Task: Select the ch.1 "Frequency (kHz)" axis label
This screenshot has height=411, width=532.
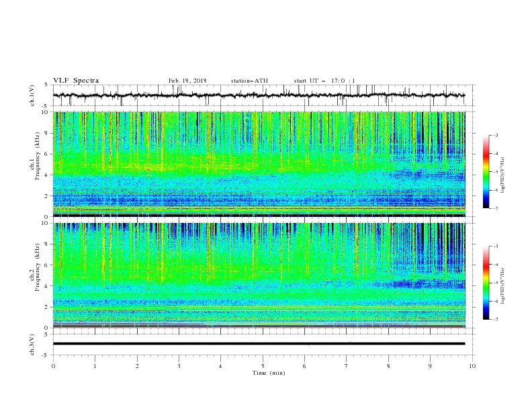Action: (x=38, y=156)
